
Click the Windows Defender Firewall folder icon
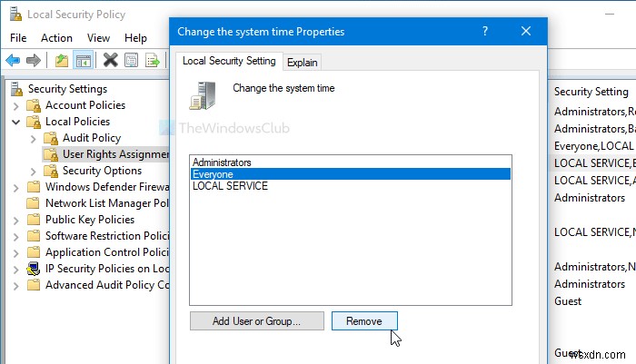(x=34, y=187)
